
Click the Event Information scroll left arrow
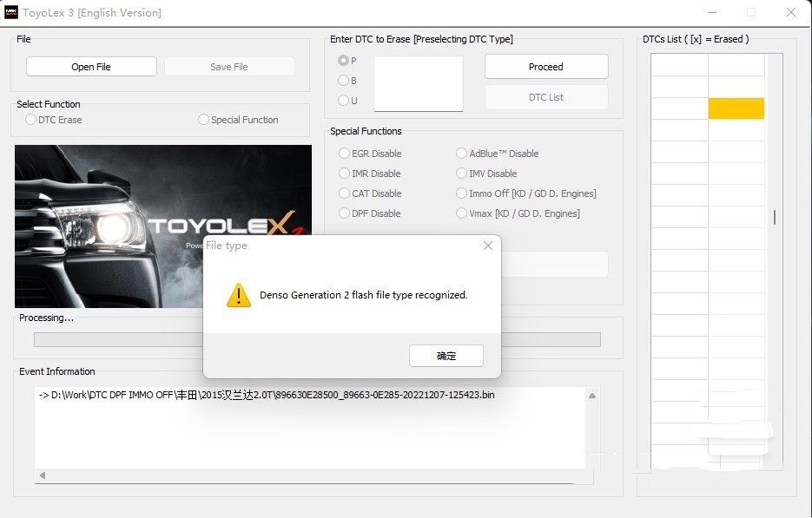(x=43, y=475)
